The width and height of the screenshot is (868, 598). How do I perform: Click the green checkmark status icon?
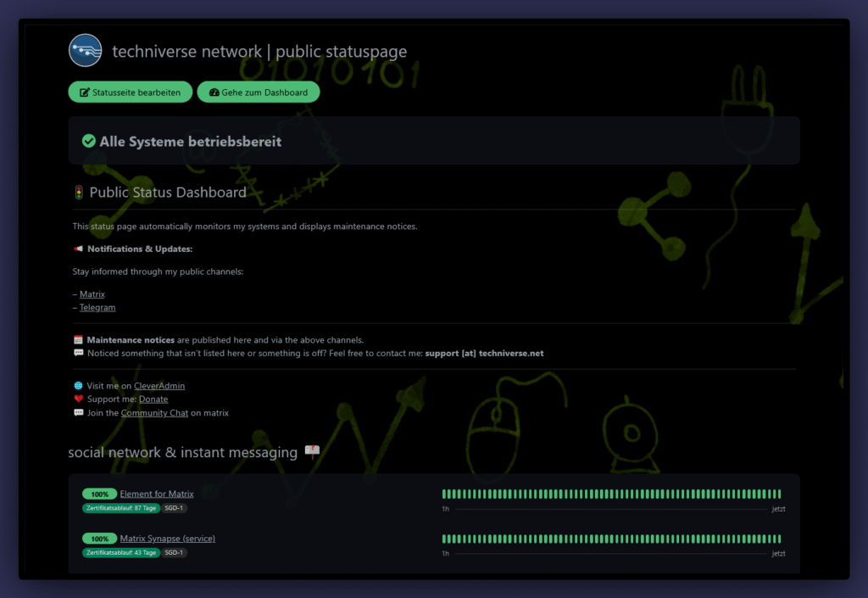point(88,141)
